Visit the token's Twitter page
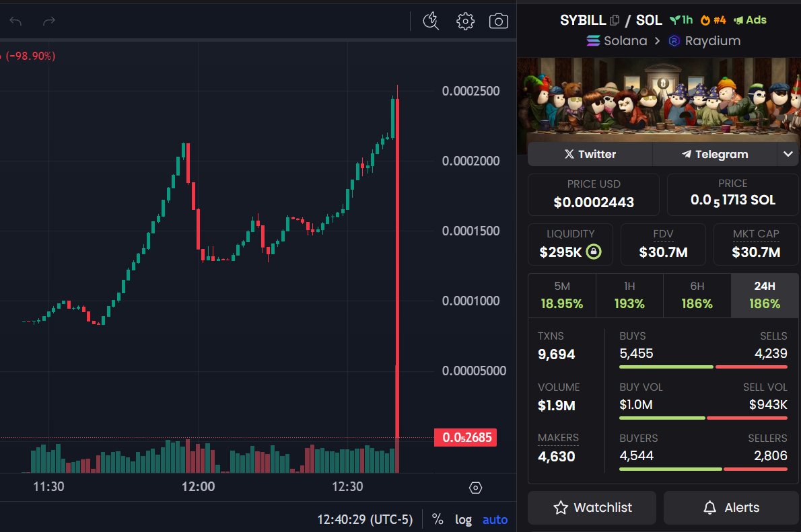This screenshot has height=532, width=801. (590, 154)
